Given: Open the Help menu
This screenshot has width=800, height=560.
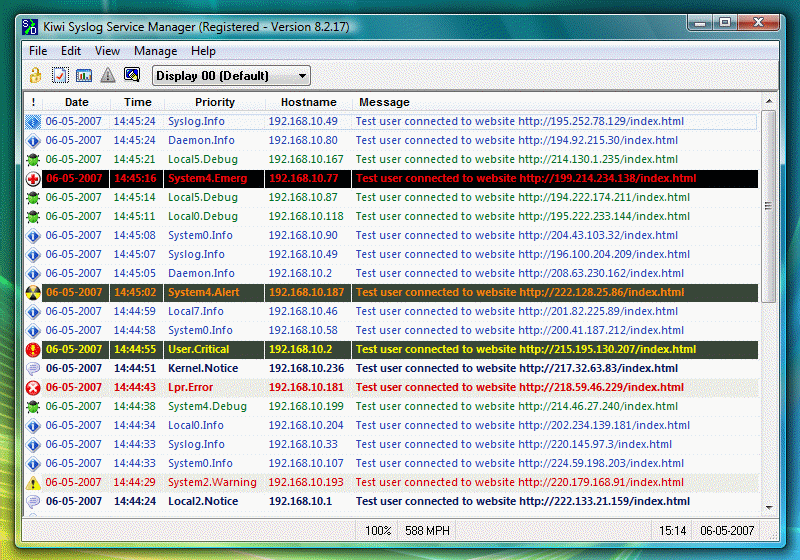Looking at the screenshot, I should point(203,51).
